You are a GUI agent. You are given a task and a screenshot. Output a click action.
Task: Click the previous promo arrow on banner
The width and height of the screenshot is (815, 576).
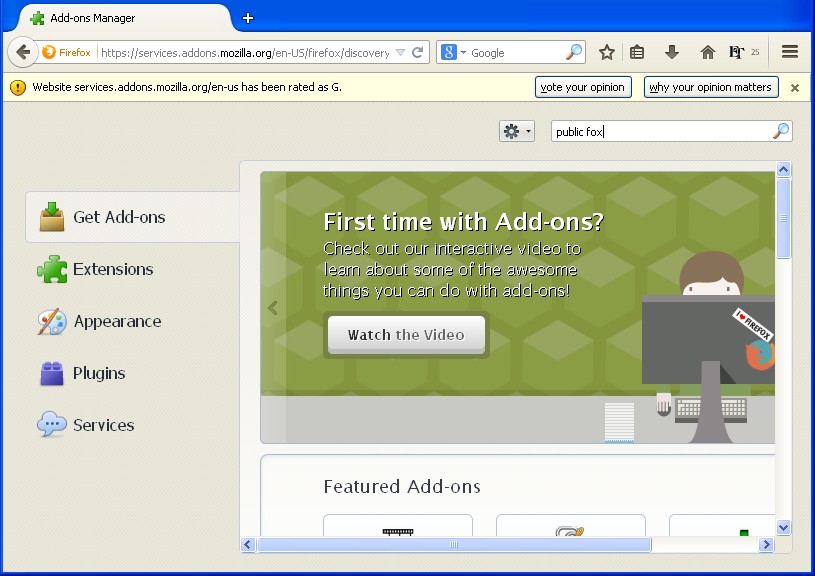click(x=272, y=308)
